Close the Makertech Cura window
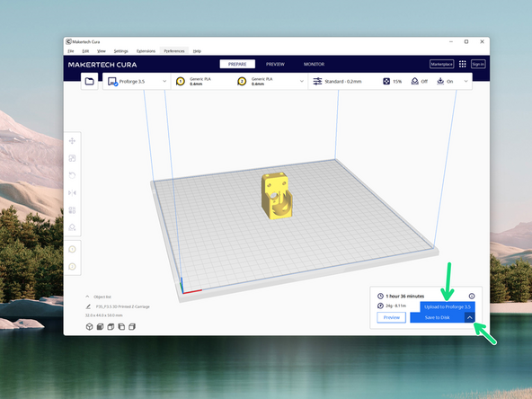 pyautogui.click(x=482, y=41)
